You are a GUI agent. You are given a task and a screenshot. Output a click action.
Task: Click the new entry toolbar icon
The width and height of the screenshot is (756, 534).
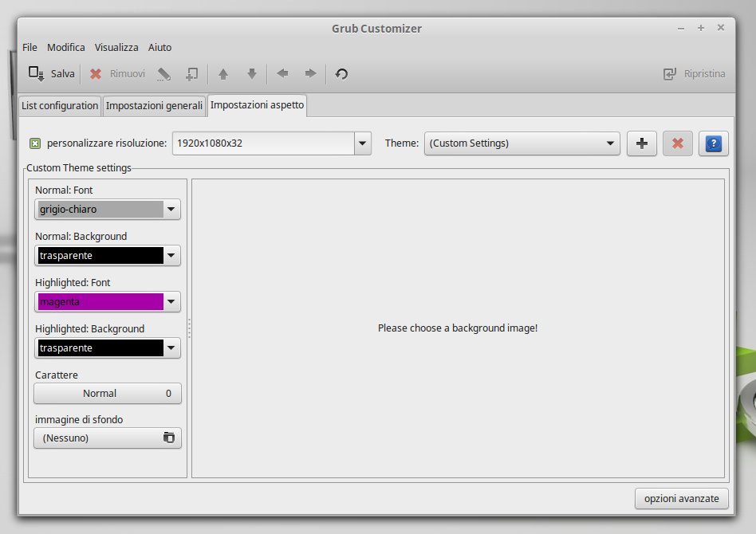pos(192,74)
